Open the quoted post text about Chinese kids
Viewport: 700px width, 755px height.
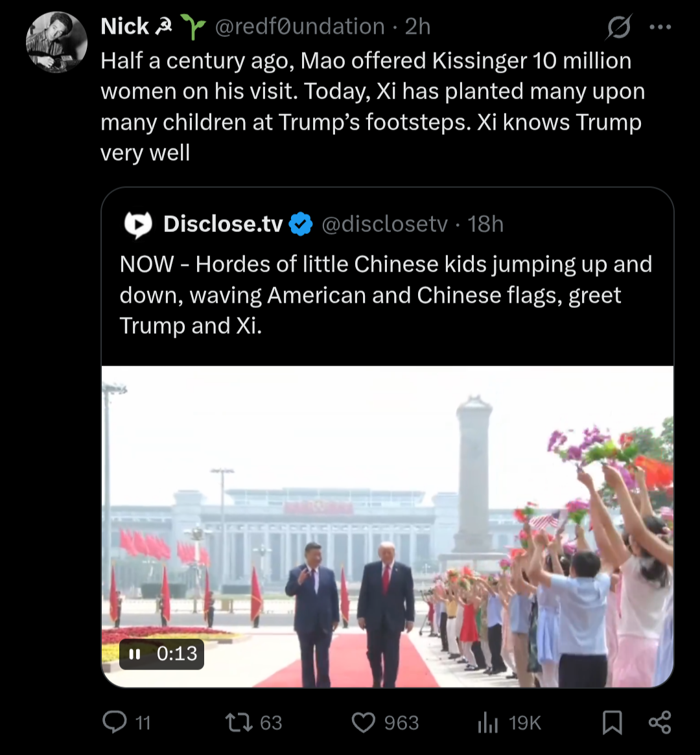click(x=386, y=295)
